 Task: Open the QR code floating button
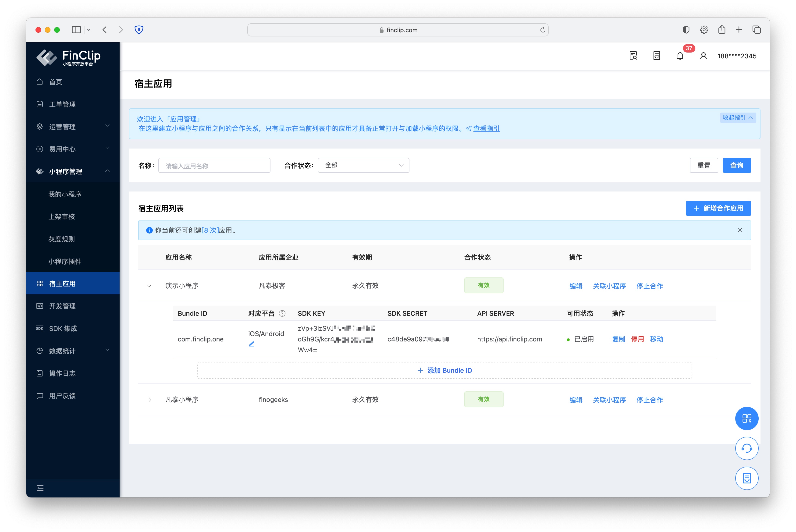(746, 418)
